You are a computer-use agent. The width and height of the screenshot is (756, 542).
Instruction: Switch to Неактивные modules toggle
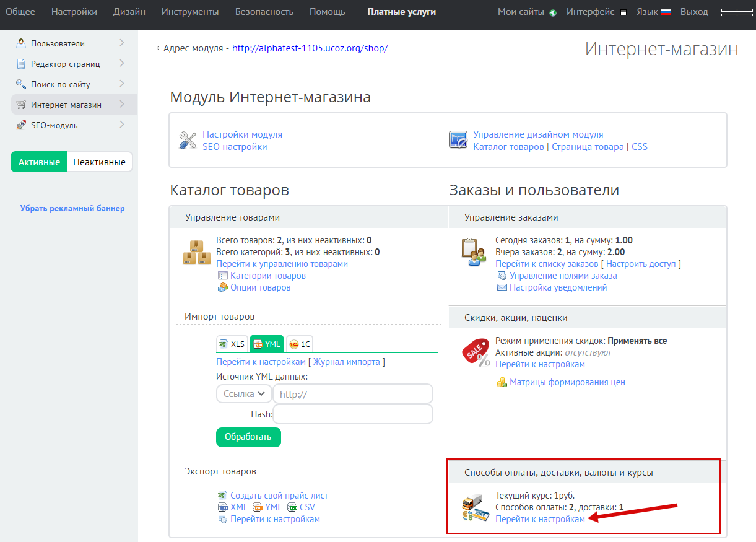(99, 162)
